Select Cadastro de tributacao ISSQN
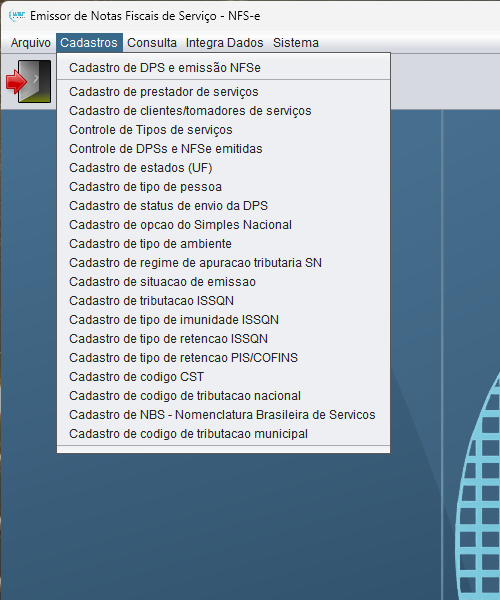The image size is (500, 600). click(223, 301)
